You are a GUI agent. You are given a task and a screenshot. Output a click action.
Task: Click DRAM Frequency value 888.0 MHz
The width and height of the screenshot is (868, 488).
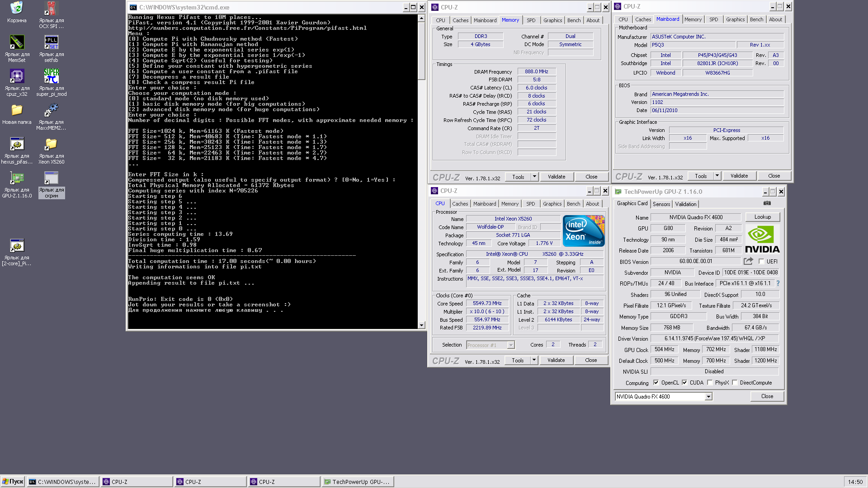click(x=536, y=71)
